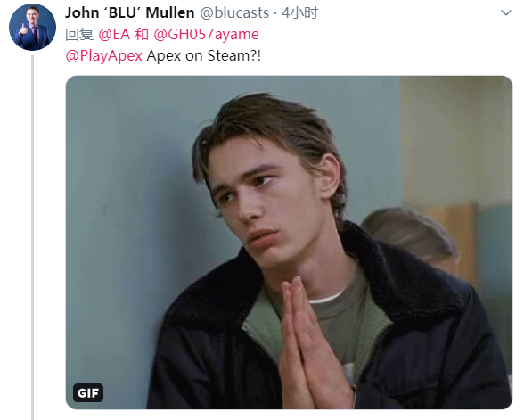
Task: Click the 和 word between the mentions
Action: click(142, 34)
